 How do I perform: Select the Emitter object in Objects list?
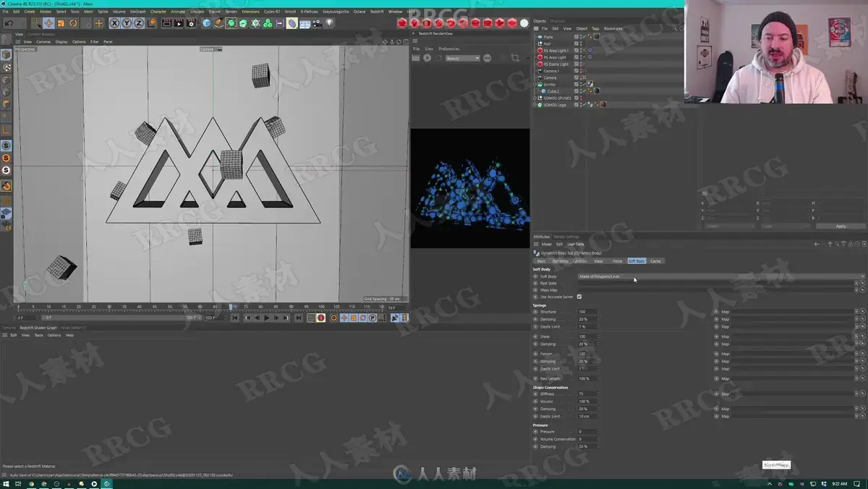[550, 85]
